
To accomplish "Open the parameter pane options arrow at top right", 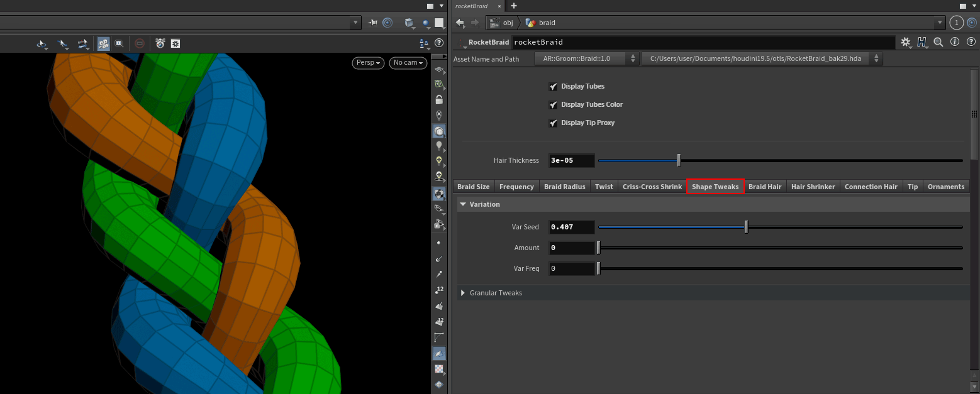I will click(x=974, y=6).
